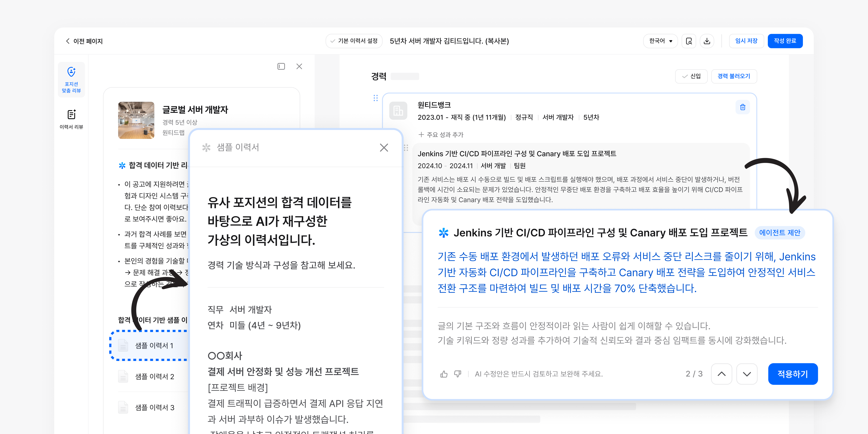
Task: Show the next AI suggestion with down chevron
Action: coord(747,374)
